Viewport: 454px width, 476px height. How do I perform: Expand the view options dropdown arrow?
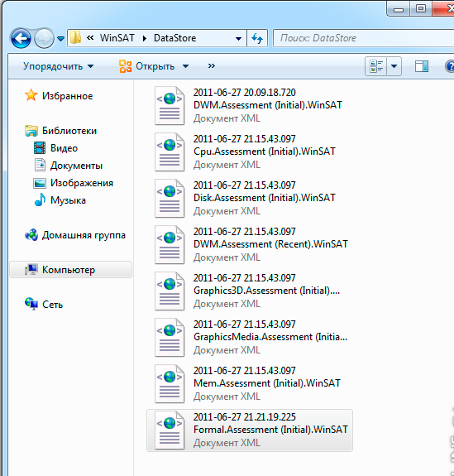pos(394,66)
